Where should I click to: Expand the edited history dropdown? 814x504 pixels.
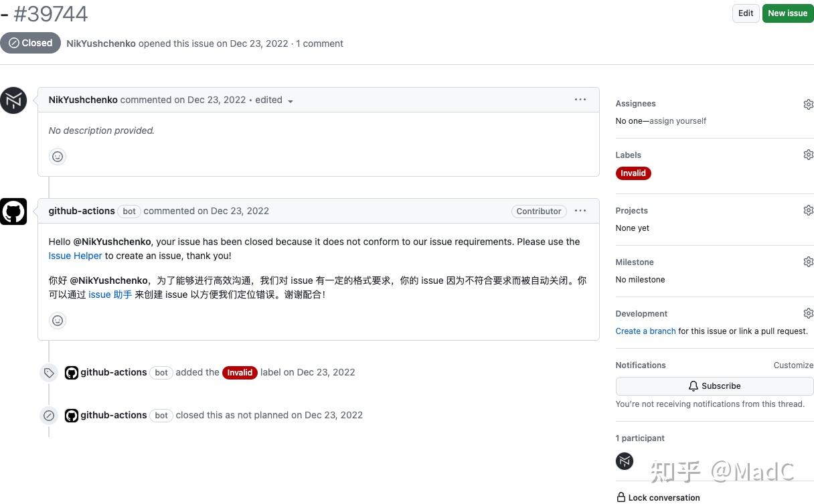click(x=276, y=100)
